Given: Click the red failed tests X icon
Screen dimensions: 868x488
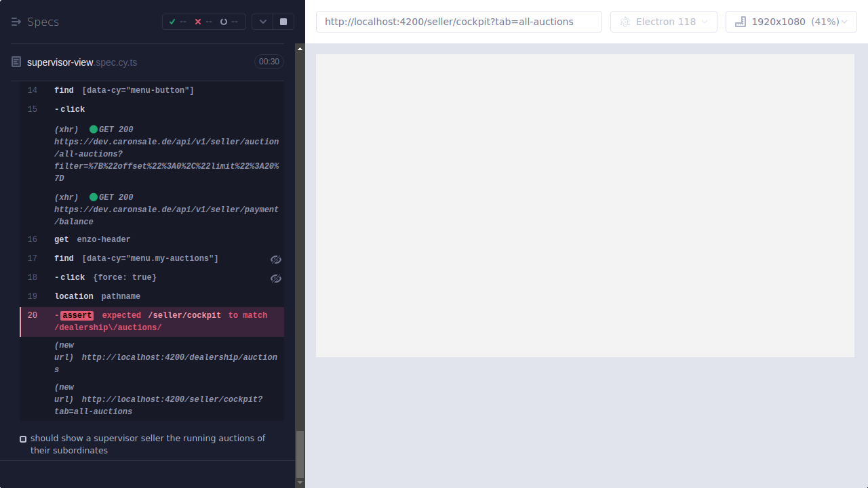Looking at the screenshot, I should point(197,21).
